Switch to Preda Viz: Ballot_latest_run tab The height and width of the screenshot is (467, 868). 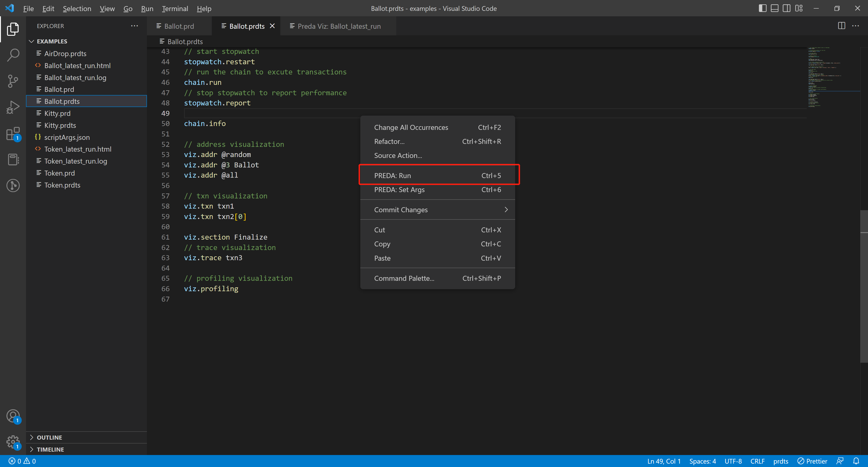340,26
